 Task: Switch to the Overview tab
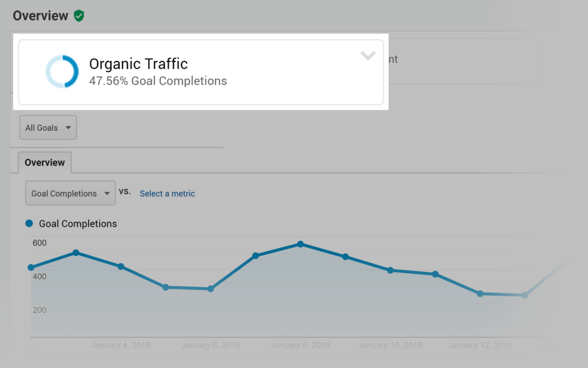pos(44,163)
